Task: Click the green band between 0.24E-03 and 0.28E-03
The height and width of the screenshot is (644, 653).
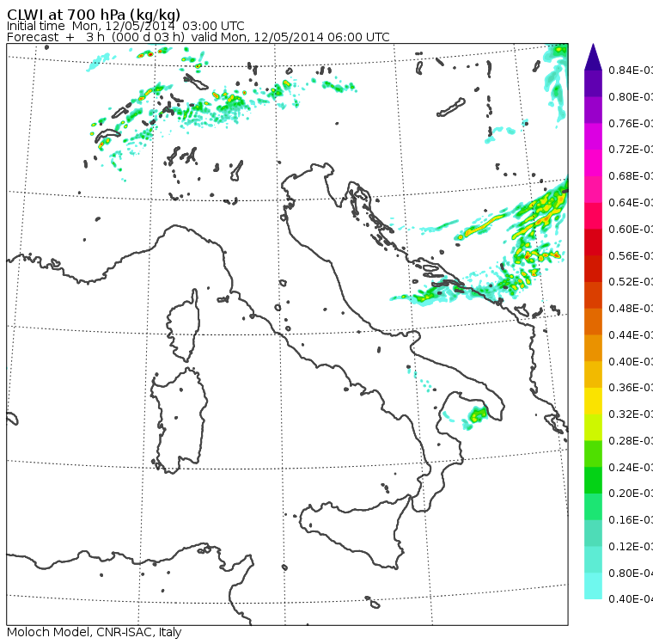Action: coord(593,454)
